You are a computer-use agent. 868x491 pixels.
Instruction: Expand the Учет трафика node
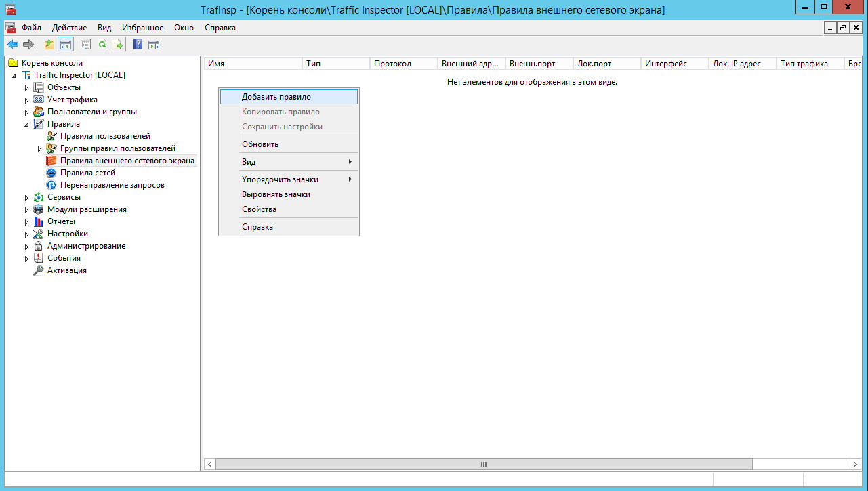(27, 100)
